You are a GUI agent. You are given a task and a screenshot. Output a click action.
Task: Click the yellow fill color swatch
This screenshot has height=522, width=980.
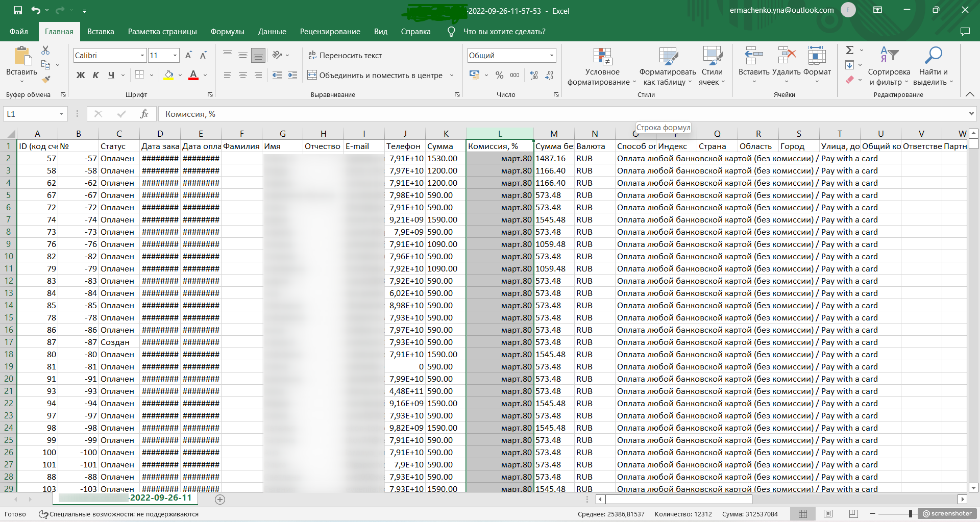(x=168, y=76)
